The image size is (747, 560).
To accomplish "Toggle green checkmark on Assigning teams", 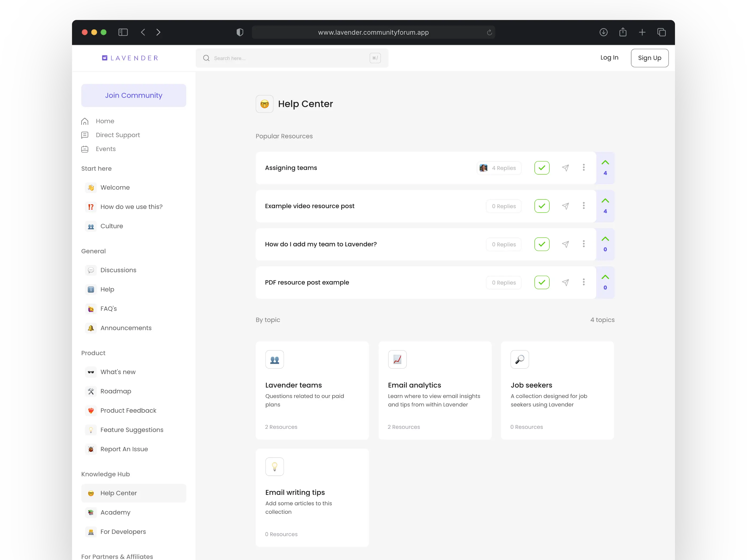I will tap(542, 168).
